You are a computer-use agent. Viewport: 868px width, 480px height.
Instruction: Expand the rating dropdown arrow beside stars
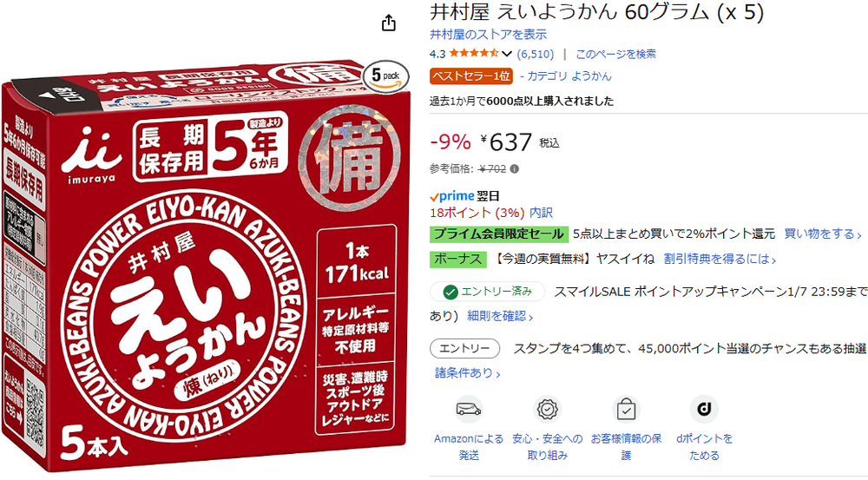point(507,55)
